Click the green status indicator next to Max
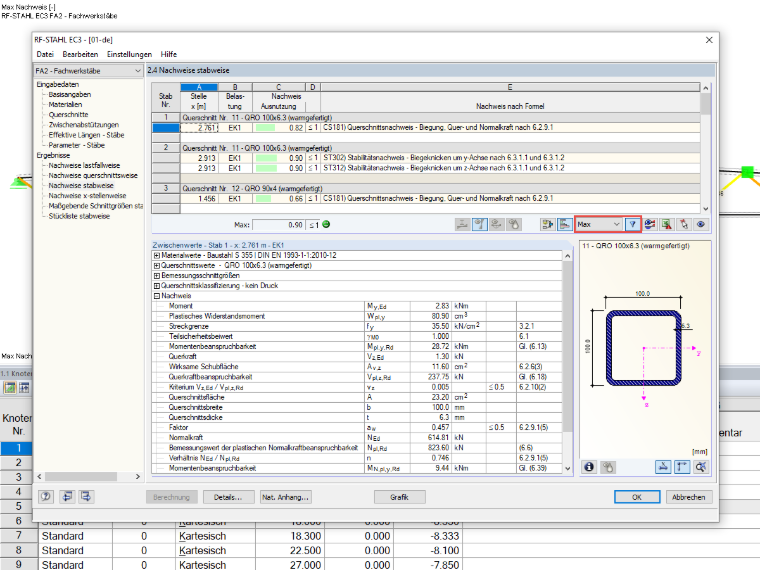Screen dimensions: 760x570 click(326, 224)
